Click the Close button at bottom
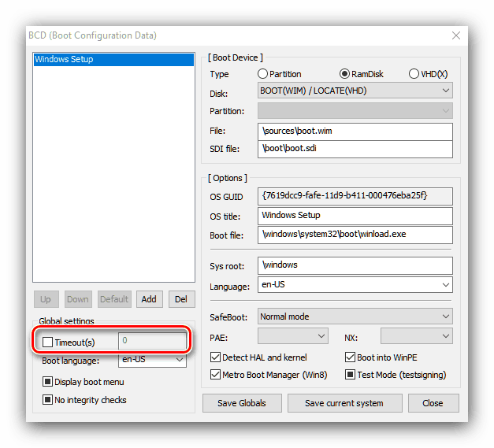Screen dimensions: 494x448 pyautogui.click(x=433, y=403)
